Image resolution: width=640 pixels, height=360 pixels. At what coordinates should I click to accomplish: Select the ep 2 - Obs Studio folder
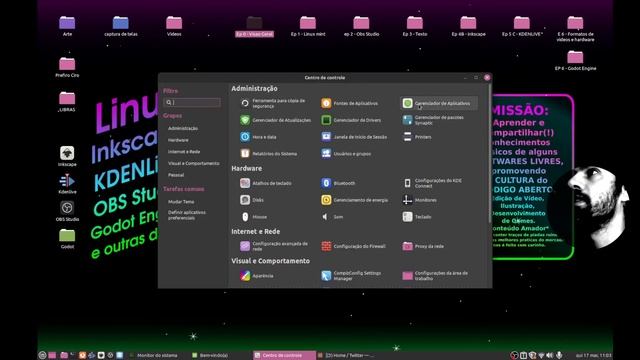361,27
